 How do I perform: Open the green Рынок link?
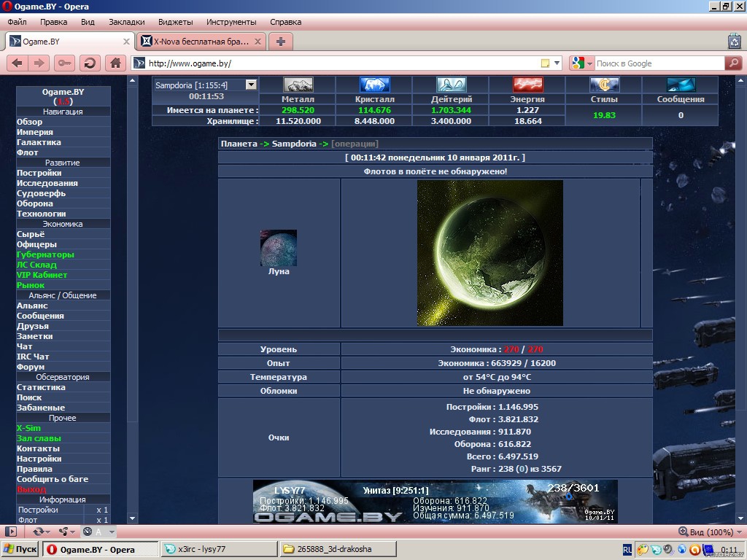click(31, 285)
